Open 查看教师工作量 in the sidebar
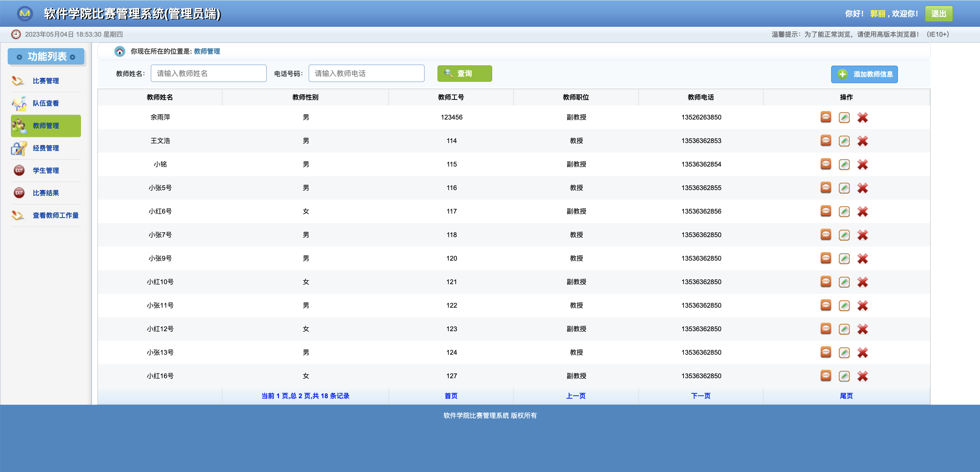Screen dimensions: 980x472 46,216
